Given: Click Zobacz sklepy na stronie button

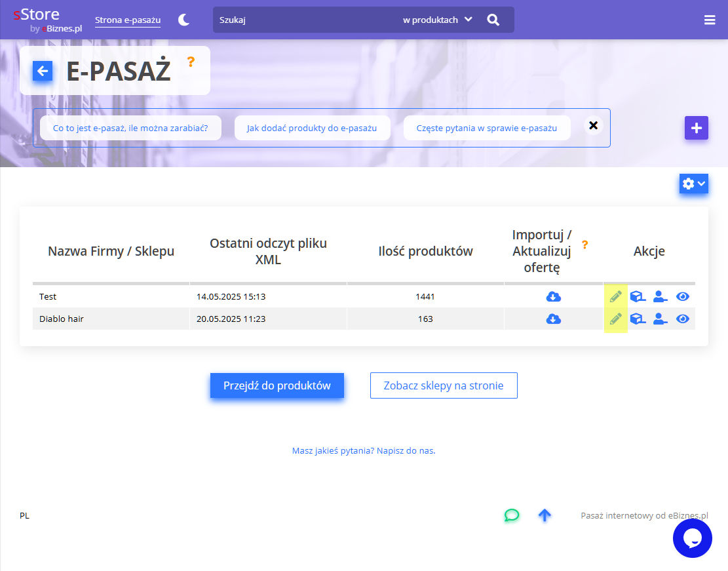Looking at the screenshot, I should (x=444, y=385).
